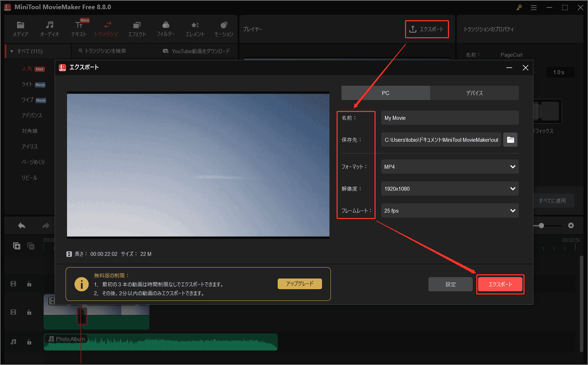Click the 設定 settings button
Screen dimensions: 588x365
coord(450,284)
